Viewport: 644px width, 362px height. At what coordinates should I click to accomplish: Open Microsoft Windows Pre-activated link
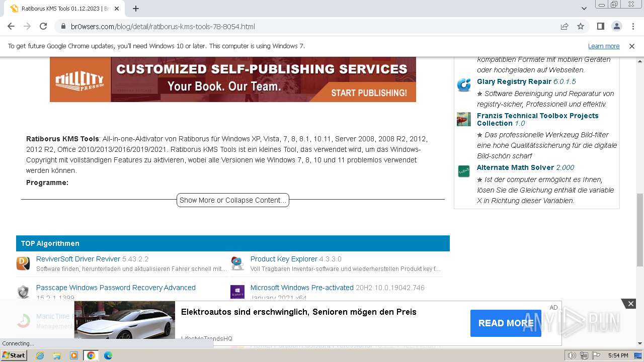click(x=302, y=288)
